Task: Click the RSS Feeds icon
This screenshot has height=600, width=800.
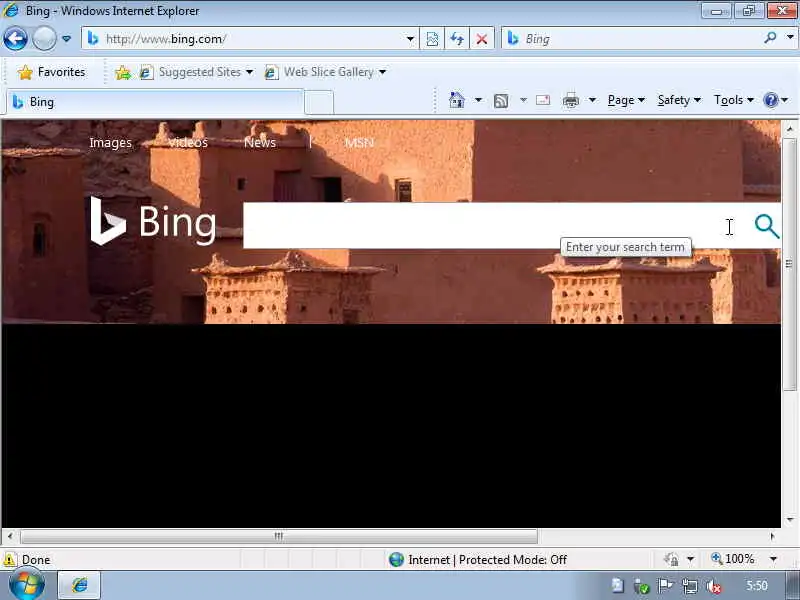Action: click(501, 101)
